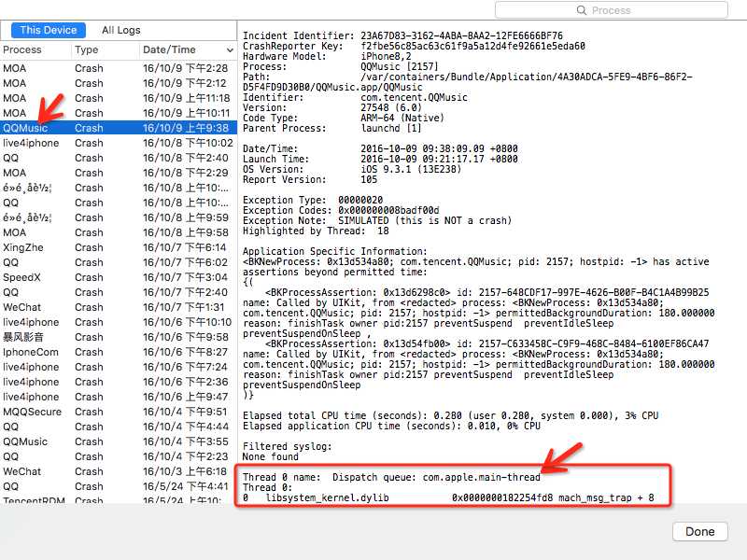The height and width of the screenshot is (560, 747).
Task: Click the Incident Identifier line
Action: point(402,35)
